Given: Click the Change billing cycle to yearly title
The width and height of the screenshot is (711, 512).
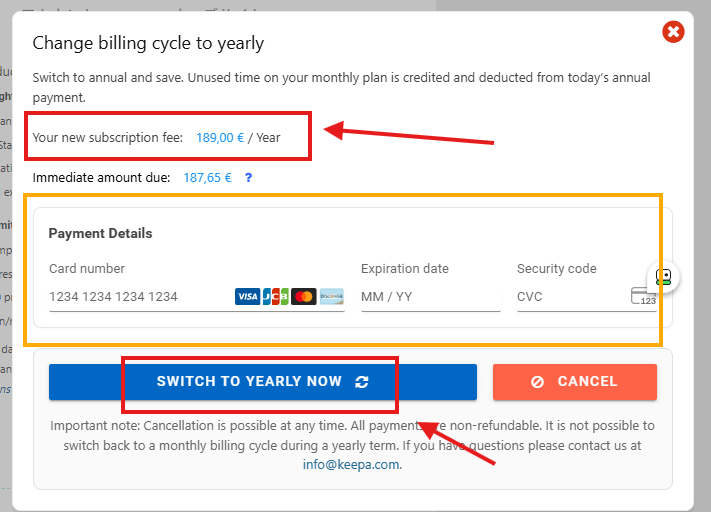Looking at the screenshot, I should [148, 43].
